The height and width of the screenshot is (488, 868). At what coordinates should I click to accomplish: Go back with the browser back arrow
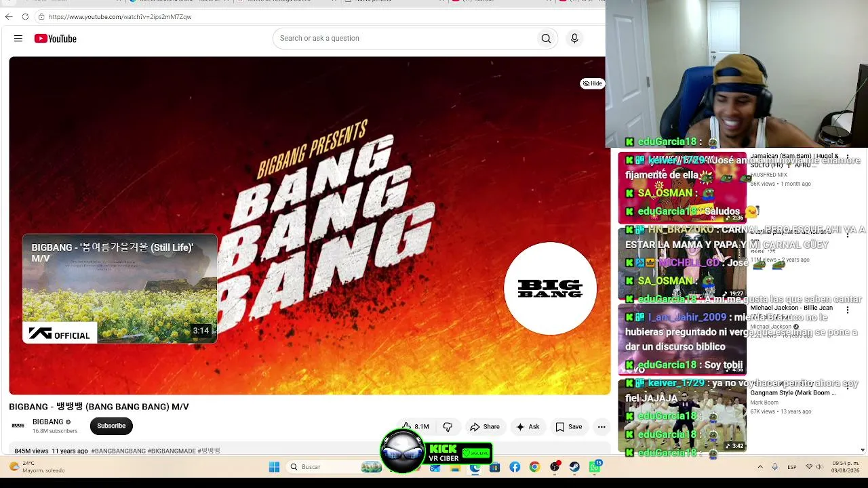click(x=10, y=16)
